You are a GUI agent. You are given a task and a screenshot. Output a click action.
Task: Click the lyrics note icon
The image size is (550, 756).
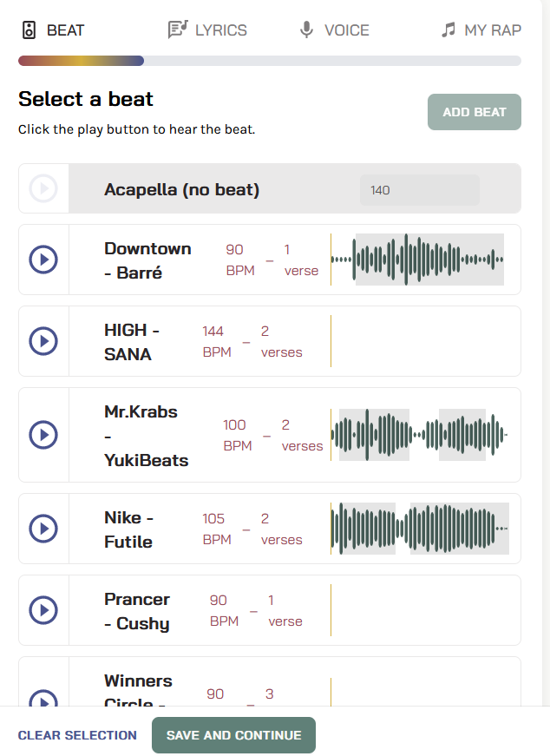(177, 30)
